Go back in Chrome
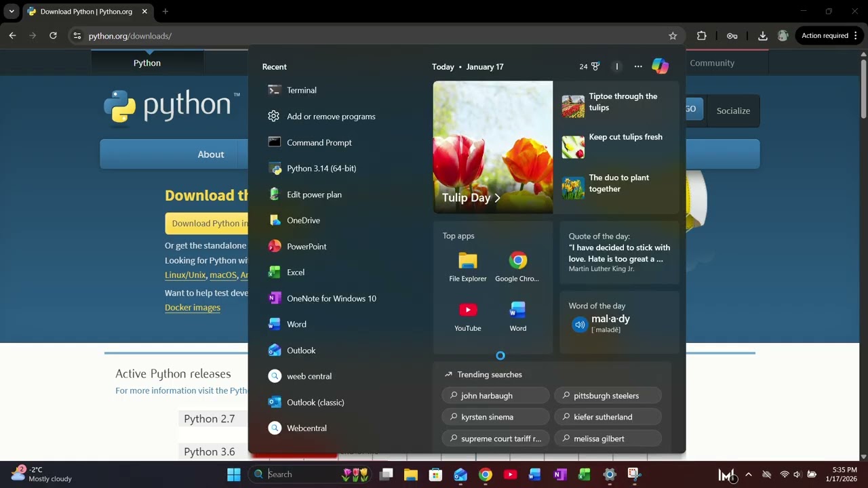 [x=12, y=36]
